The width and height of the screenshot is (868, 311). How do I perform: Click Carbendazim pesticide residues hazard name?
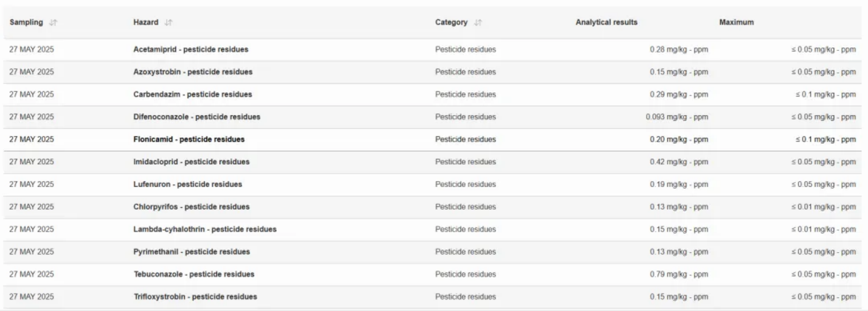(192, 94)
